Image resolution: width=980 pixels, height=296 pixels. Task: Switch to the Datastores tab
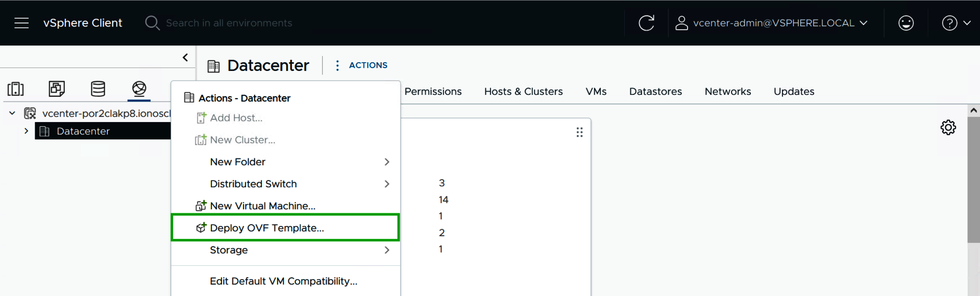(655, 92)
